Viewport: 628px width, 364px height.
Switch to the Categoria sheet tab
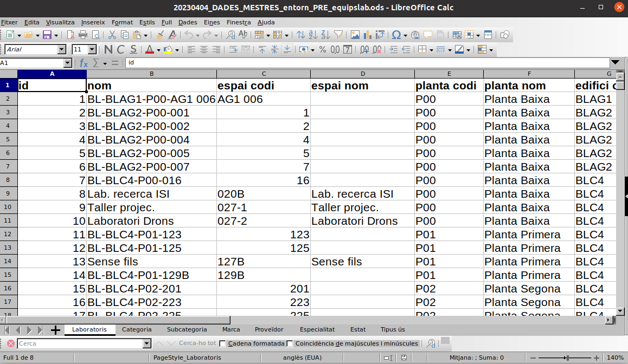137,329
